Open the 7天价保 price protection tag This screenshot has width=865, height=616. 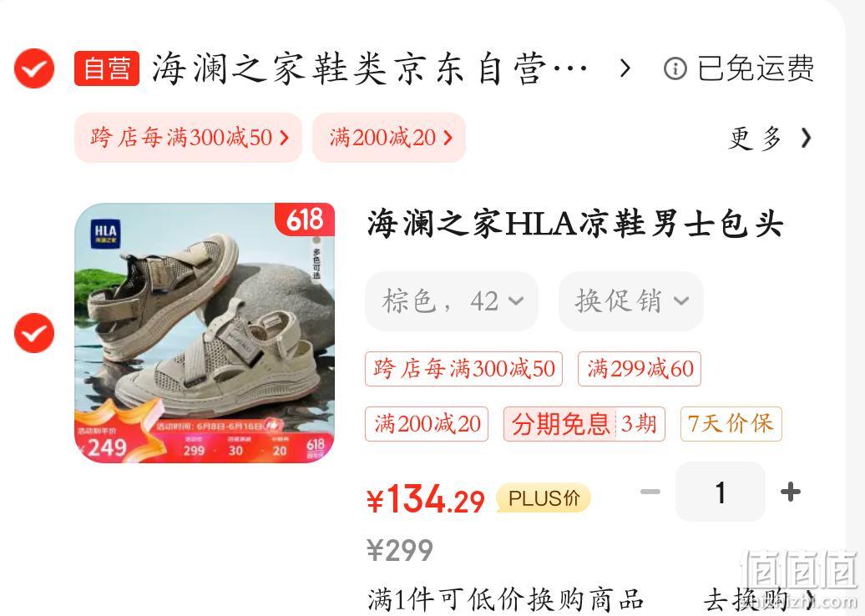pos(731,424)
